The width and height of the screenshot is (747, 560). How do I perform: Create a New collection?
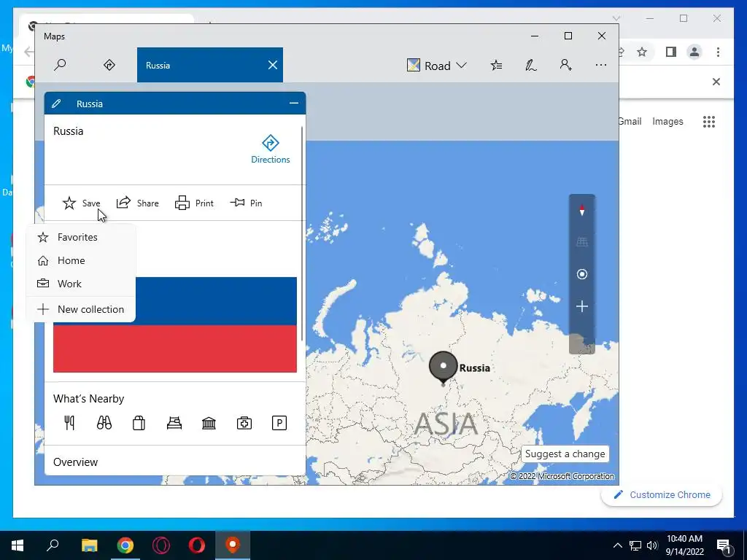coord(81,309)
